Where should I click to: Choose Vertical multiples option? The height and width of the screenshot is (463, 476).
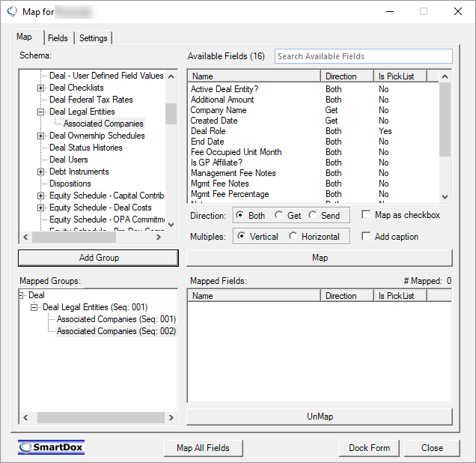[x=241, y=236]
